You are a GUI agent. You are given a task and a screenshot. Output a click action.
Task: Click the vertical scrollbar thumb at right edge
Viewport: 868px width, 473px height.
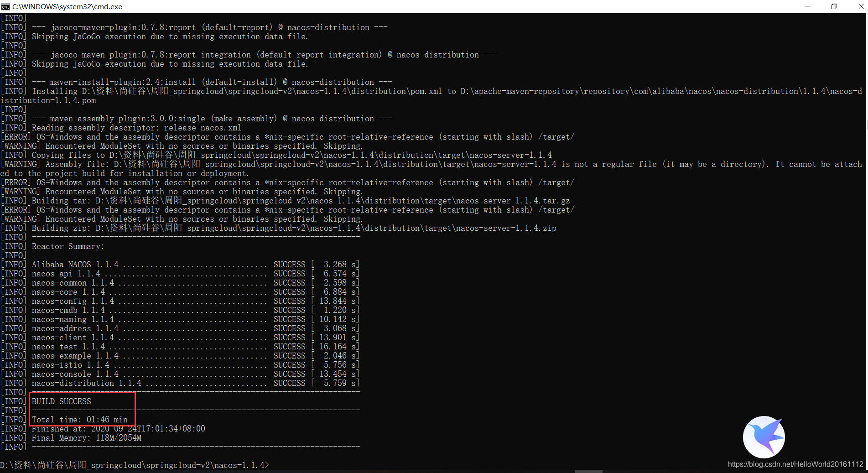866,124
